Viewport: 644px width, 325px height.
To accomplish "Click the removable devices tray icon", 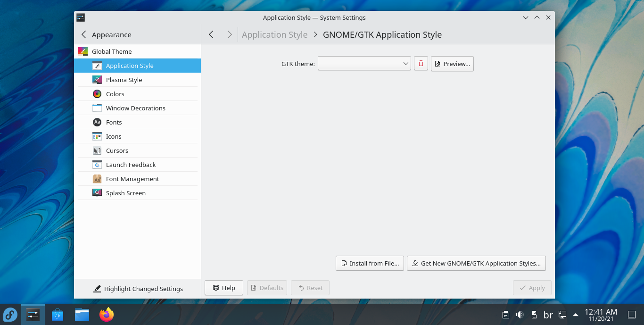I will [x=534, y=315].
